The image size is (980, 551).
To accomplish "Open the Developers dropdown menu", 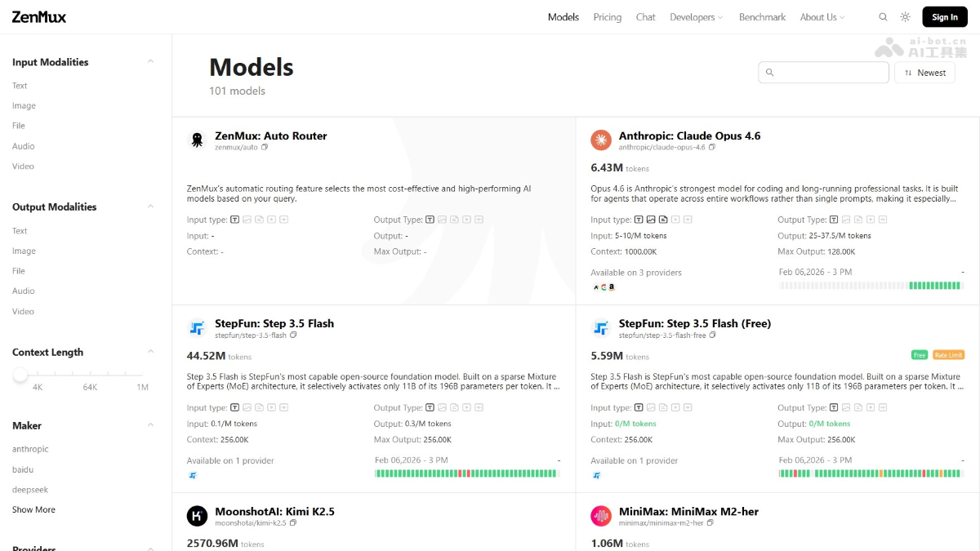I will pos(696,17).
